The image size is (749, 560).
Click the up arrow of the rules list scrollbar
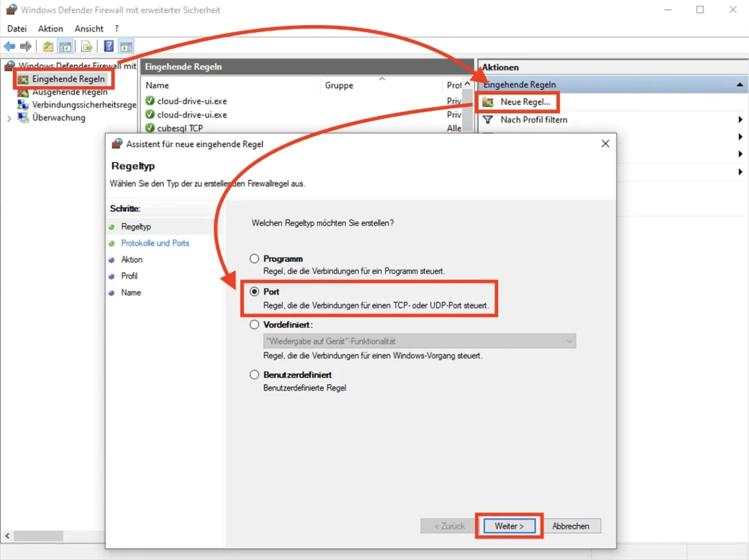468,84
